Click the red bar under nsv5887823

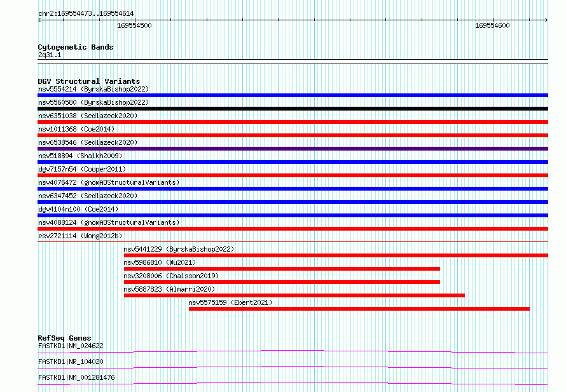click(294, 295)
